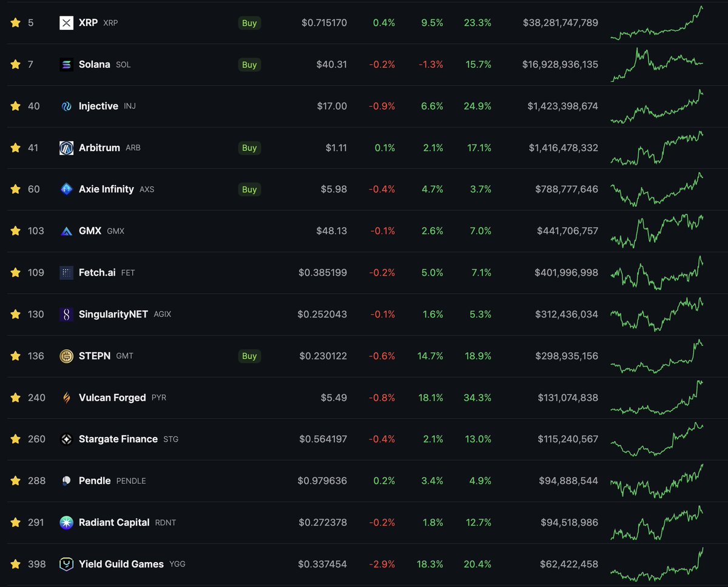This screenshot has width=728, height=587.
Task: Select the Solana coin icon
Action: click(67, 64)
